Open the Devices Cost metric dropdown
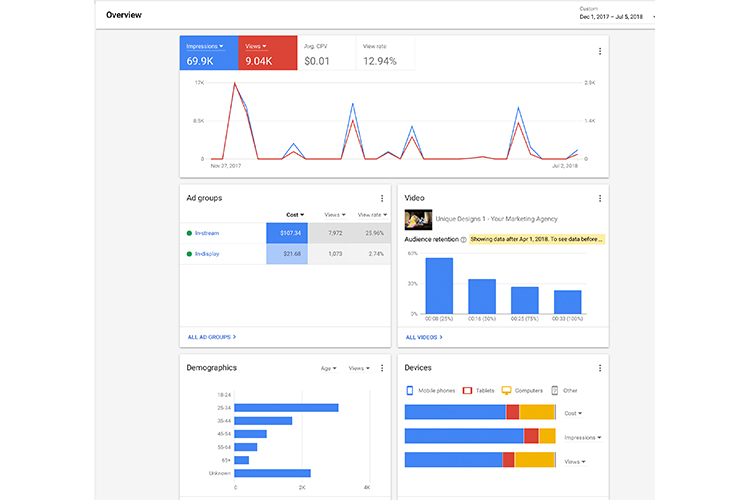 (x=573, y=413)
